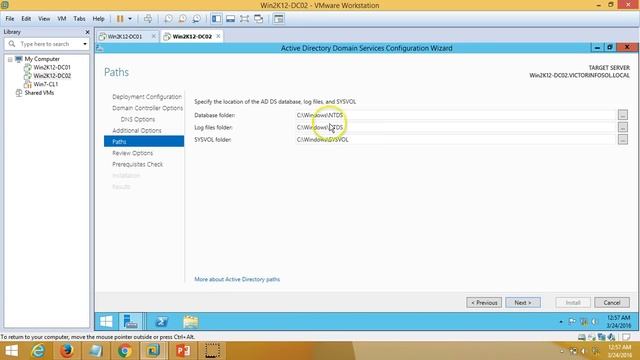Switch to the Win2K12-DC01 tab

pyautogui.click(x=124, y=36)
